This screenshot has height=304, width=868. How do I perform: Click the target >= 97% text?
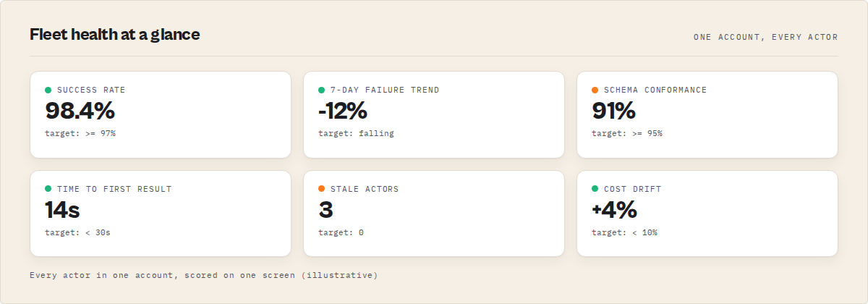coord(80,133)
